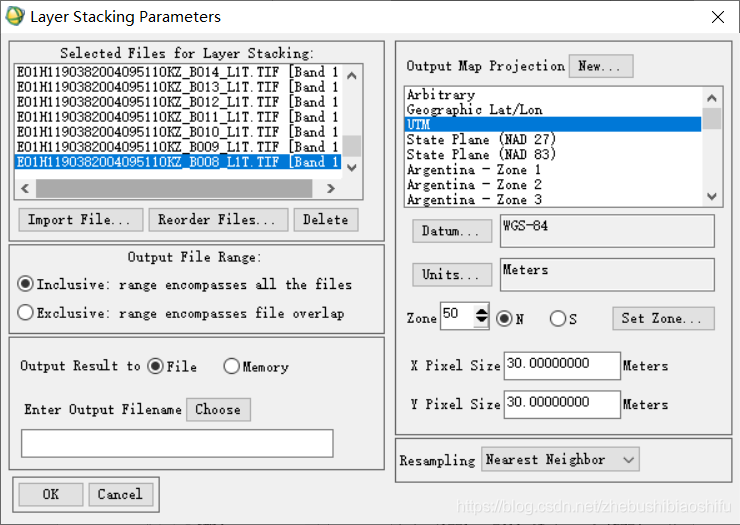740x525 pixels.
Task: Click the file list scroll right arrow
Action: [x=331, y=188]
